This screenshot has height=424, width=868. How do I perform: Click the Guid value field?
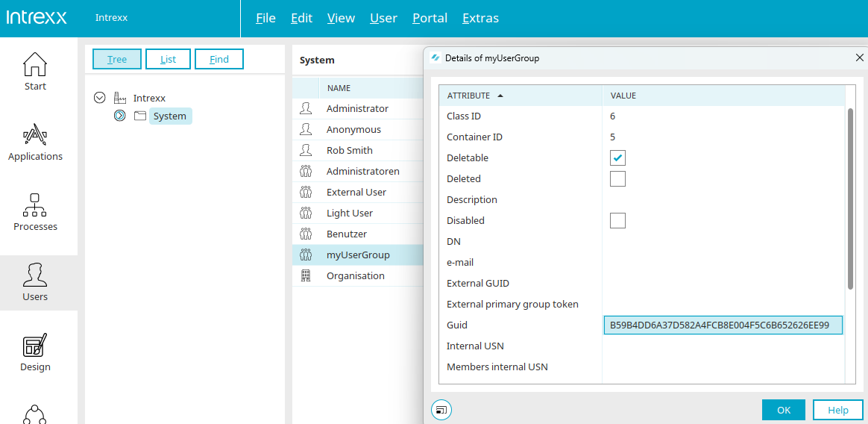click(723, 325)
